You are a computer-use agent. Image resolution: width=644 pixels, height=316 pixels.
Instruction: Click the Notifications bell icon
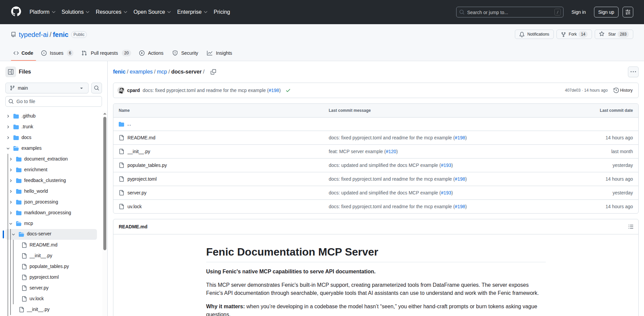522,34
